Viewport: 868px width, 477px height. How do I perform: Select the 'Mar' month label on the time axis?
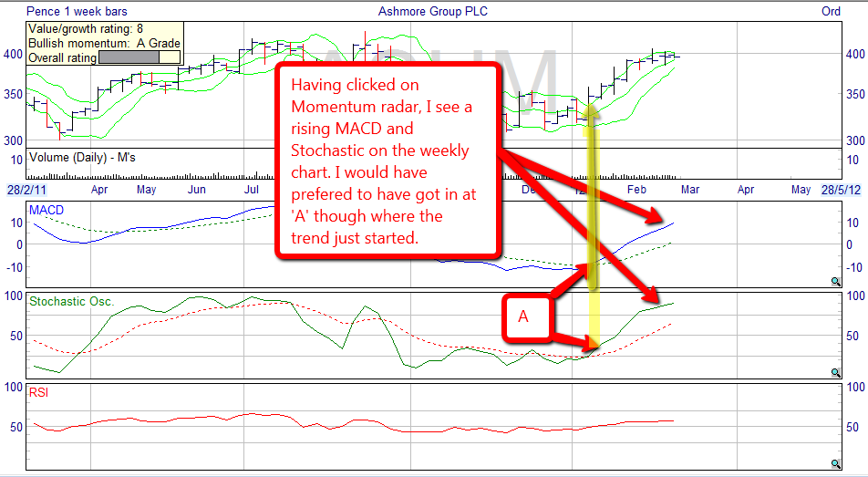pyautogui.click(x=689, y=190)
